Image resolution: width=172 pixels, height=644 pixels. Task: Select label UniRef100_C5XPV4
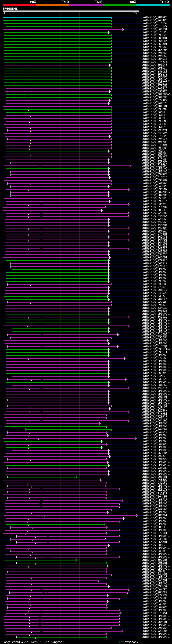(154, 175)
